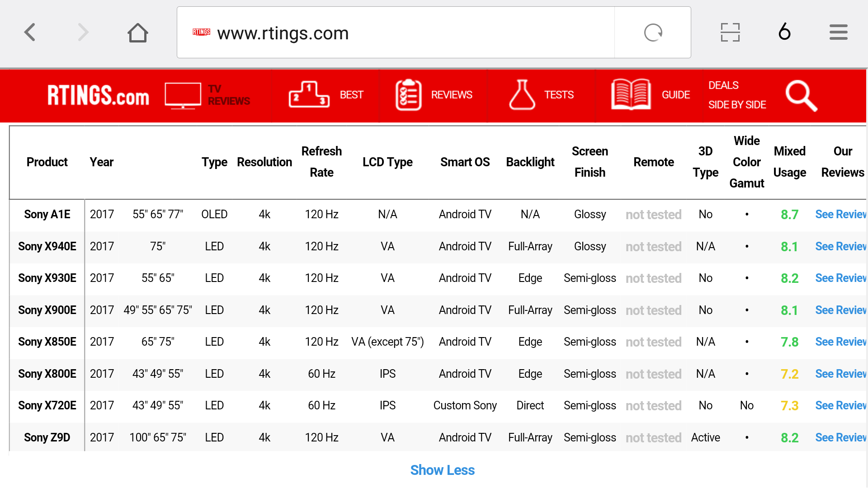Sort table by Refresh Rate header

click(321, 162)
